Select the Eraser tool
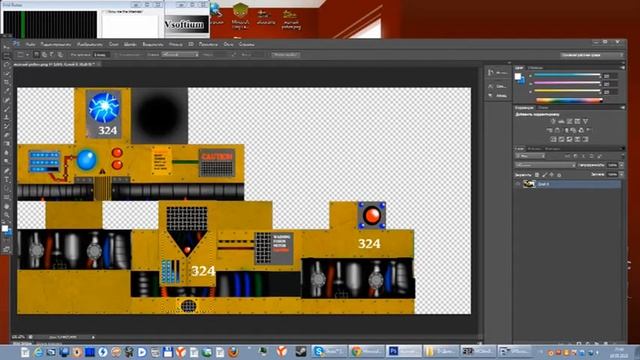640x360 pixels. click(7, 135)
